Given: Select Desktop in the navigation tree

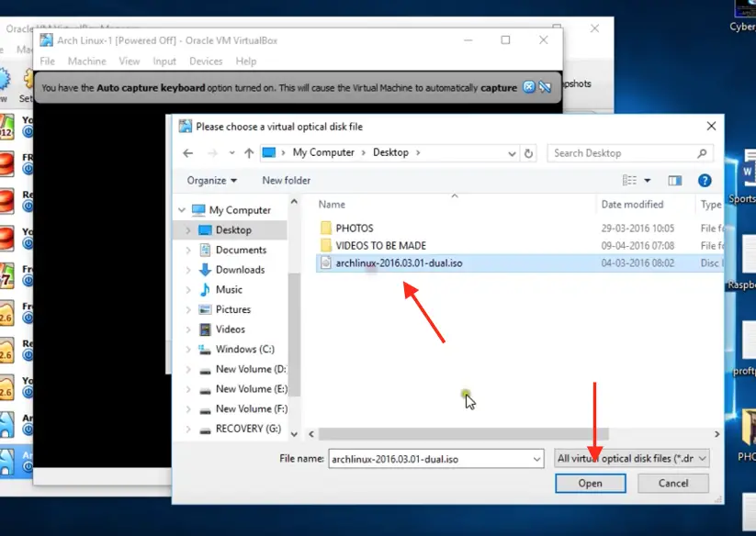Looking at the screenshot, I should point(233,230).
